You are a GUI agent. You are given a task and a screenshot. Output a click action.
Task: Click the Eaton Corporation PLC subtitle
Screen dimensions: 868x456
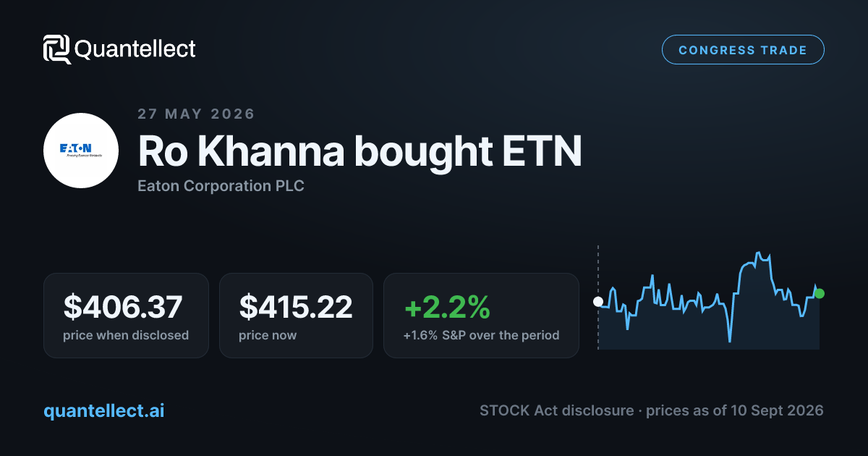[x=221, y=186]
